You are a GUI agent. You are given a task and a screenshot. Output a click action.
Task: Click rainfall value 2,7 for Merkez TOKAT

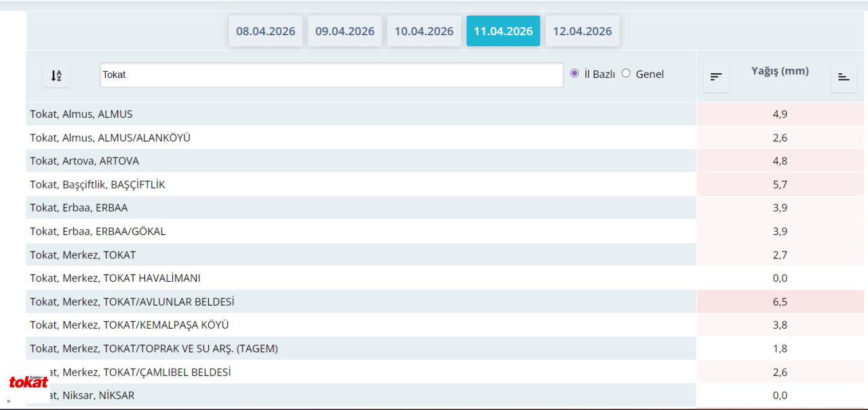tap(780, 255)
